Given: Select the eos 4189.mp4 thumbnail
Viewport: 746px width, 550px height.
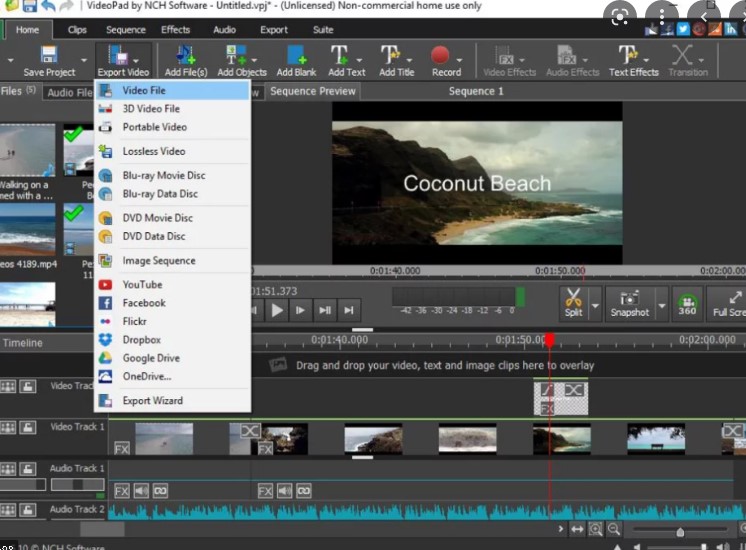Looking at the screenshot, I should [x=27, y=229].
